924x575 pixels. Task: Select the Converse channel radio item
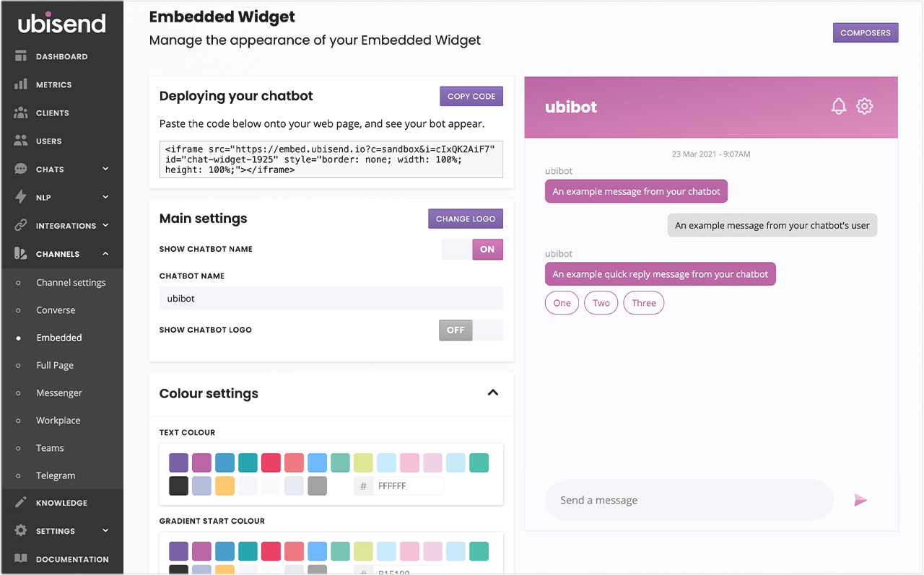[x=56, y=310]
